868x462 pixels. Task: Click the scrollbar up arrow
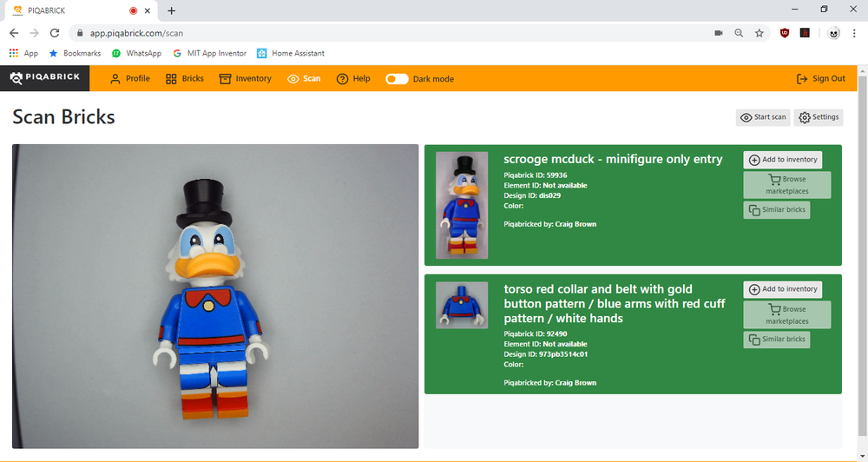click(863, 70)
